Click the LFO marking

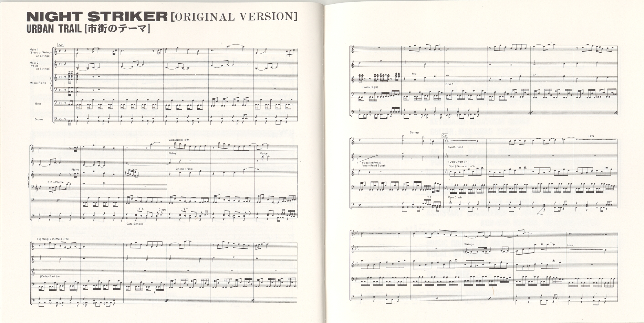pos(592,137)
